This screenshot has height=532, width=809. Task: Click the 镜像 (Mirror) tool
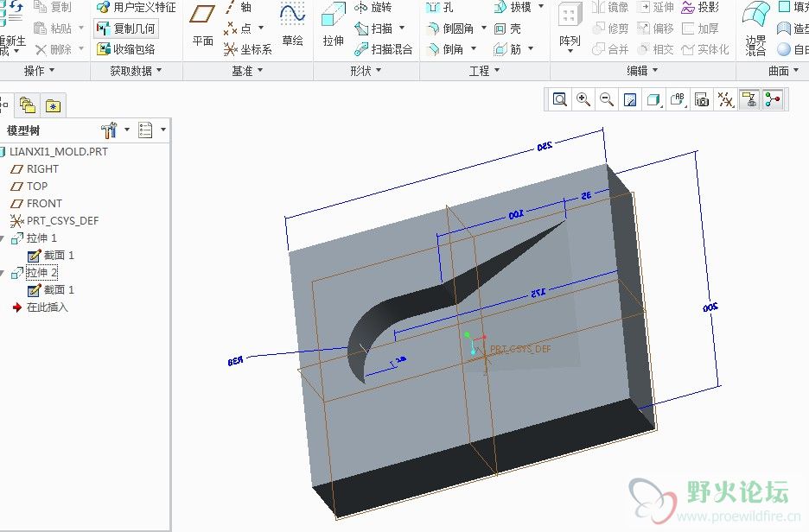pos(610,7)
